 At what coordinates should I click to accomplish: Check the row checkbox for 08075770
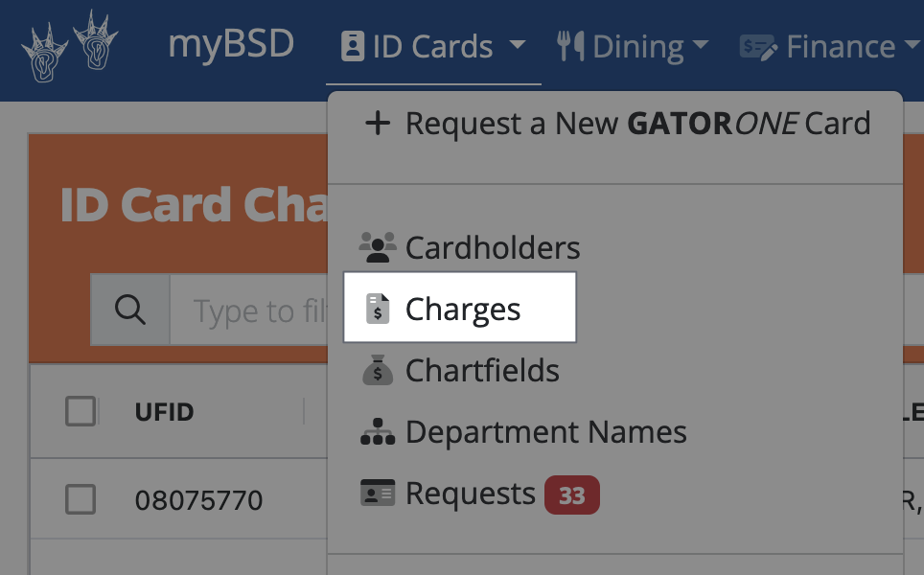(x=81, y=499)
